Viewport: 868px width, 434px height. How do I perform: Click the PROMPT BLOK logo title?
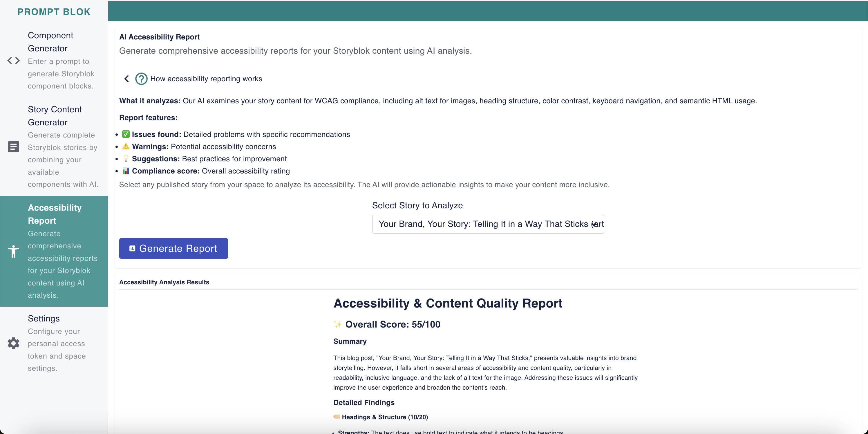coord(54,12)
